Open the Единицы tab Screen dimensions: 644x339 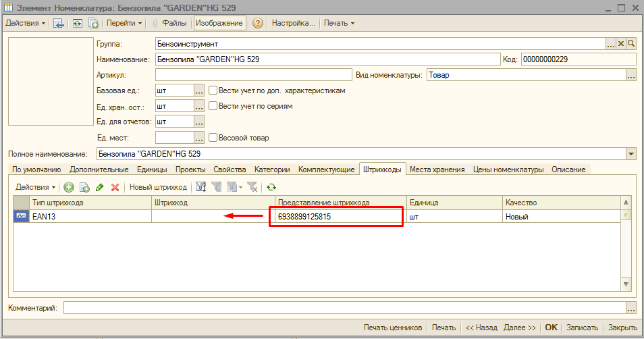152,169
